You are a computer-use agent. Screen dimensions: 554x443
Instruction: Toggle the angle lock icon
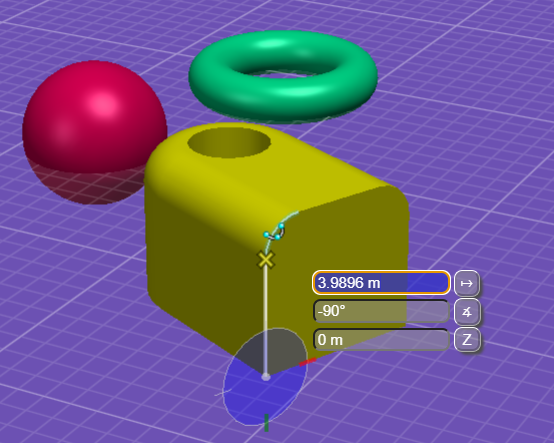(467, 312)
